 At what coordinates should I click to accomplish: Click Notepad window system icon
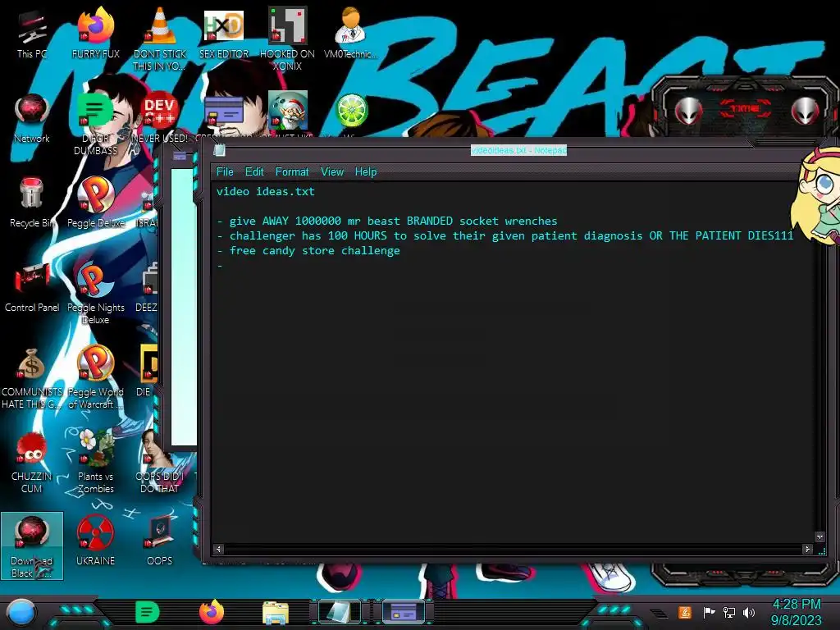coord(219,151)
